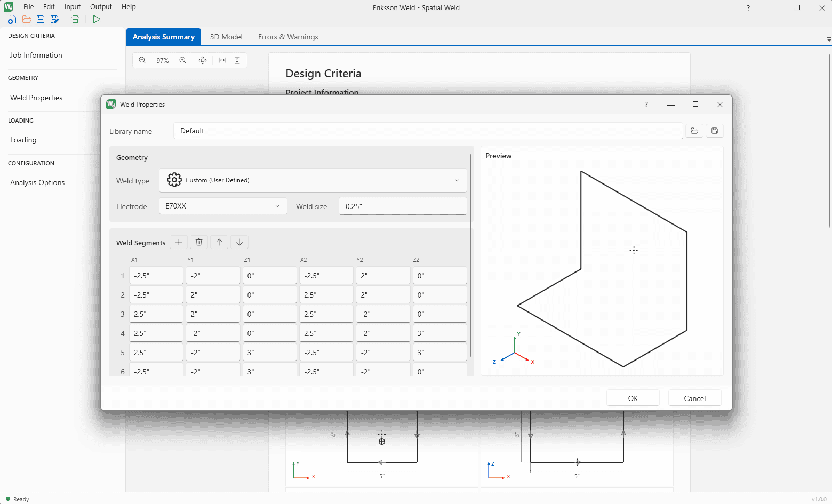Confirm dialog with OK button
This screenshot has height=504, width=832.
pyautogui.click(x=633, y=398)
